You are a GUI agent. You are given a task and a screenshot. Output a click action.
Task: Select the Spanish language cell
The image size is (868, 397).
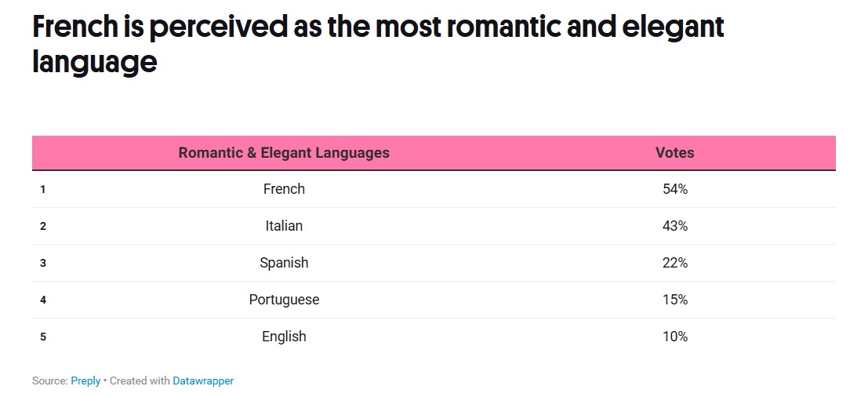click(x=284, y=263)
